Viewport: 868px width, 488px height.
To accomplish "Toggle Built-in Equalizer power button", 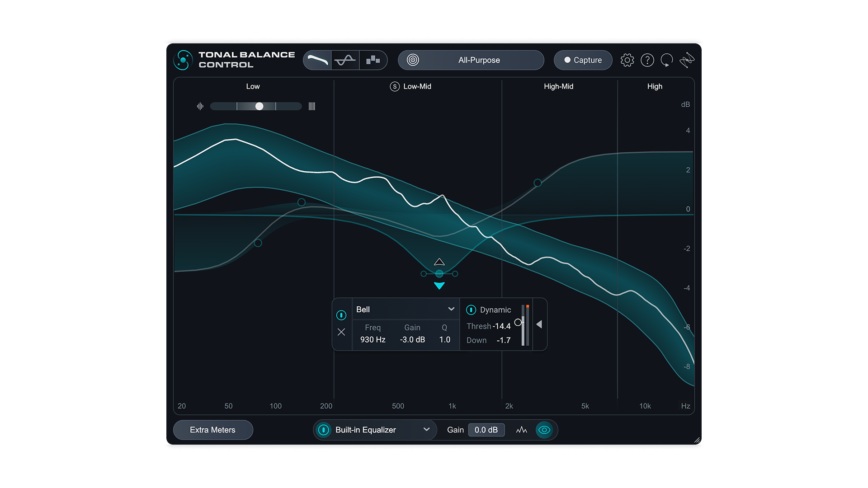I will tap(324, 430).
